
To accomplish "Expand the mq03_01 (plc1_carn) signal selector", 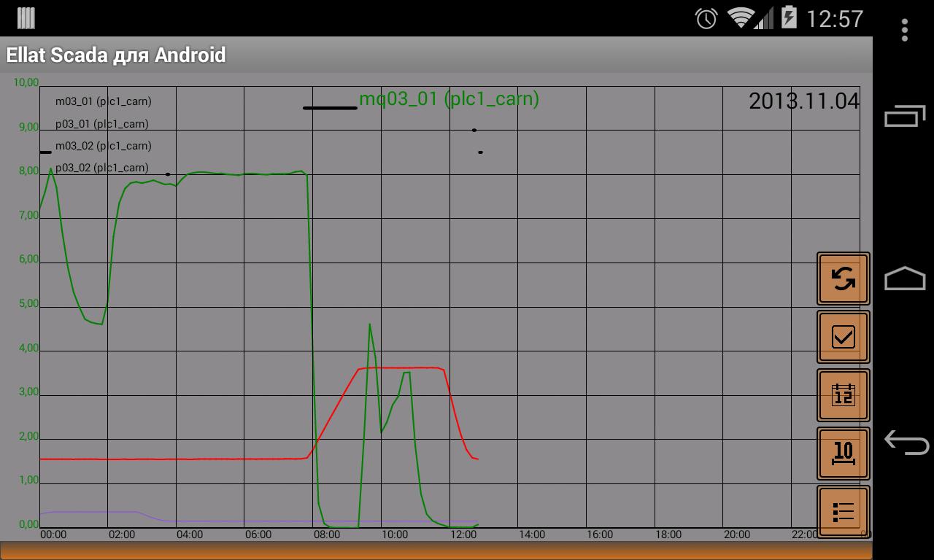I will point(449,99).
